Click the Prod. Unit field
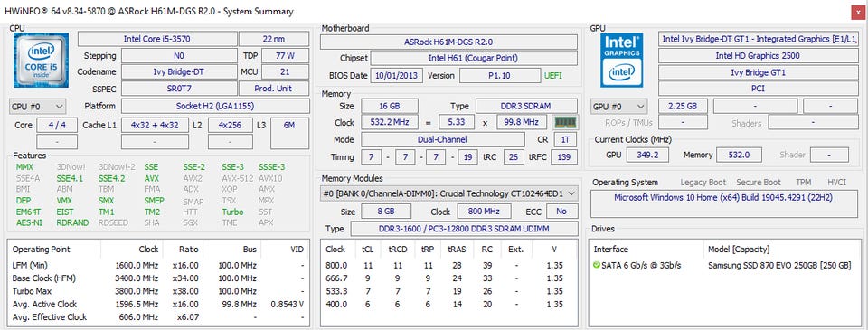Screen dimensions: 868x330 pos(273,89)
